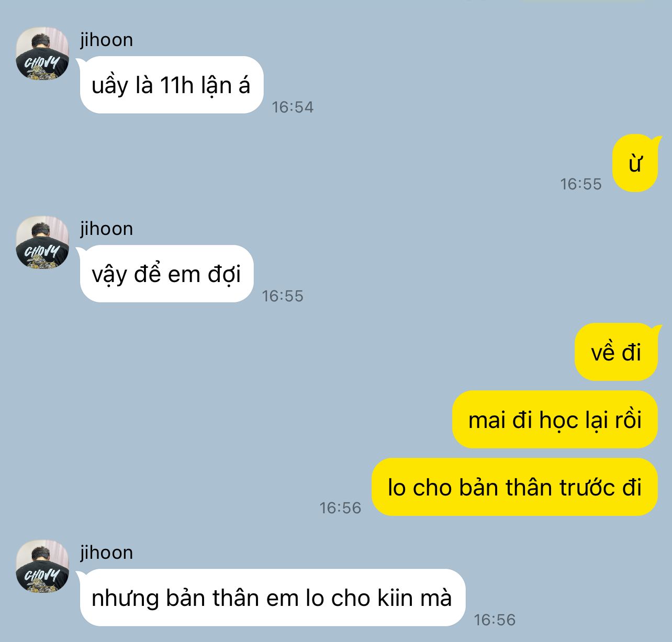Select 'nhưng bản thân em lo cho kiin mà' message
672x642 pixels.
pos(272,598)
